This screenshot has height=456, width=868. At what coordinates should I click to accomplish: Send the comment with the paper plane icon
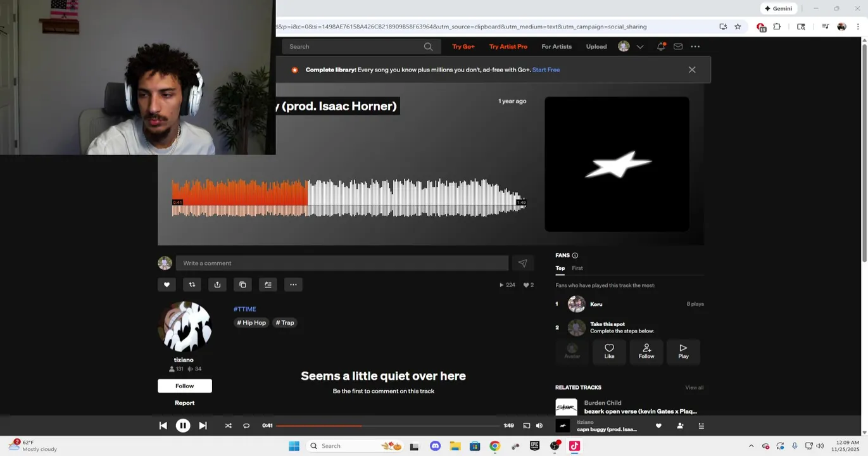point(522,263)
